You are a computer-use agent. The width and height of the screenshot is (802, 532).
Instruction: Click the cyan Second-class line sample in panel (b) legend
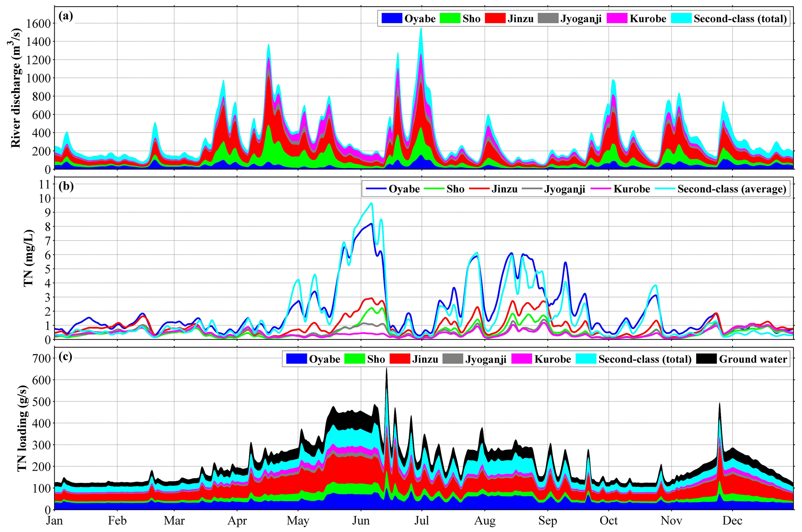(665, 189)
